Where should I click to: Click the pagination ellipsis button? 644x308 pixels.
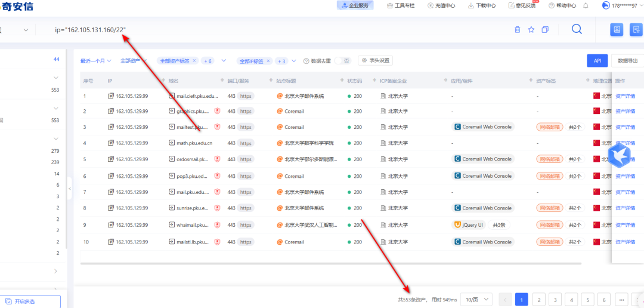click(621, 300)
